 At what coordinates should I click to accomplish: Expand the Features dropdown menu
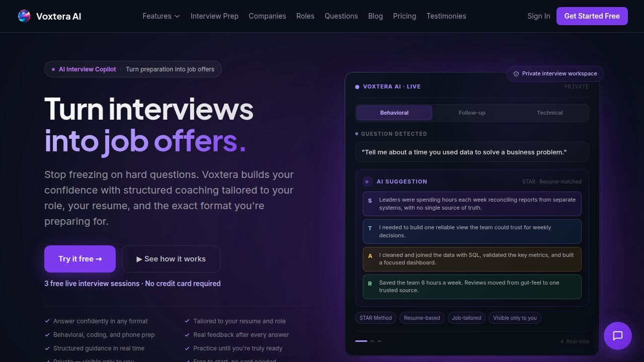(161, 16)
